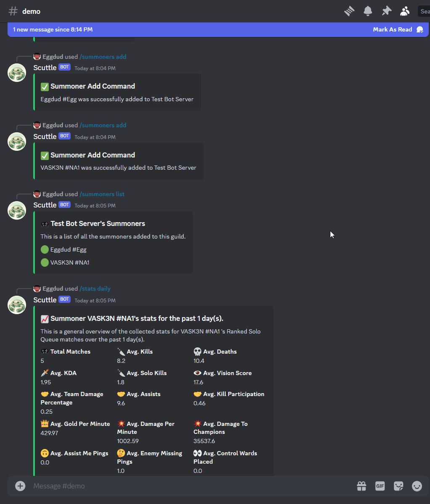This screenshot has width=430, height=504.
Task: Open Scuttle's avatar beside the stats message
Action: click(x=17, y=305)
